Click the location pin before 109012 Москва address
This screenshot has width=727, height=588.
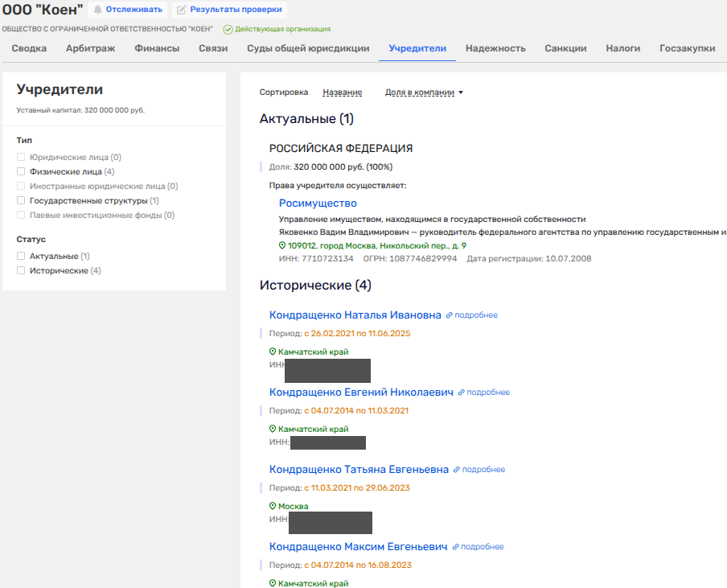(282, 246)
